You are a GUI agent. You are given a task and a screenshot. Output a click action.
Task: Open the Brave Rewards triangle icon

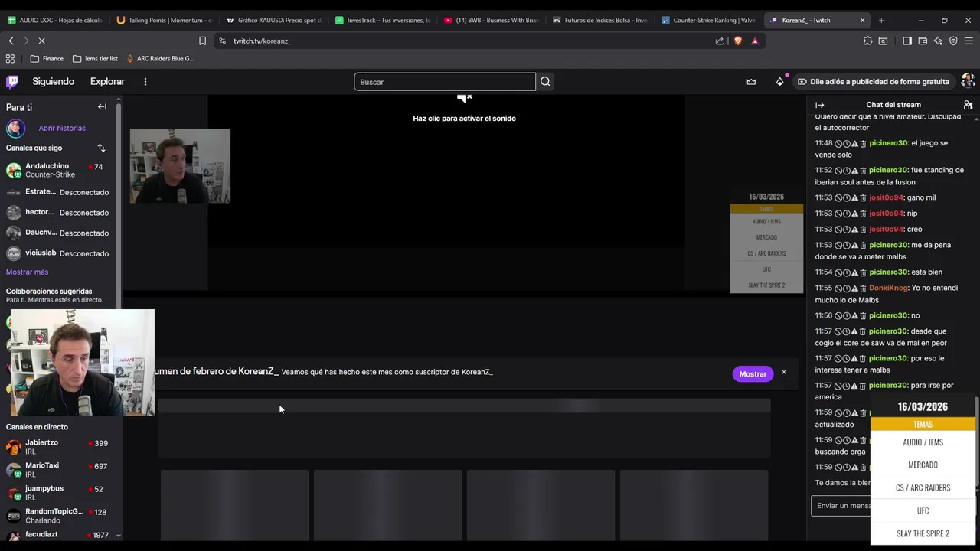[x=755, y=41]
